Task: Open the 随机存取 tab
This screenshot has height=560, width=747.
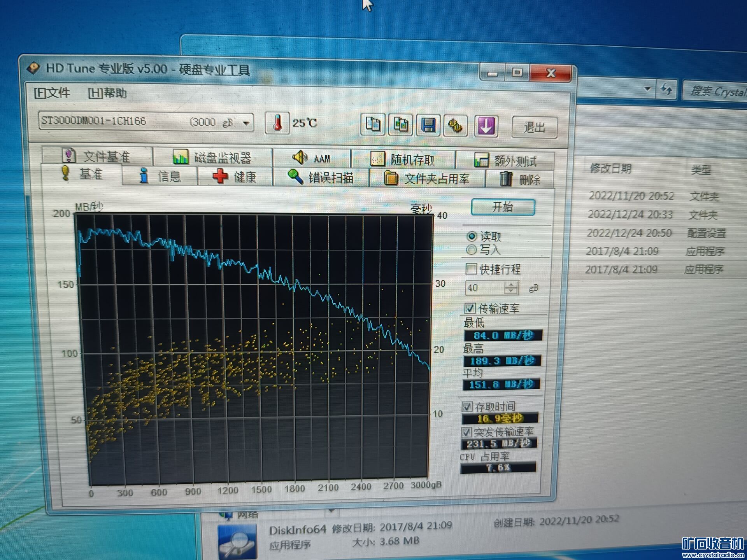Action: tap(403, 159)
